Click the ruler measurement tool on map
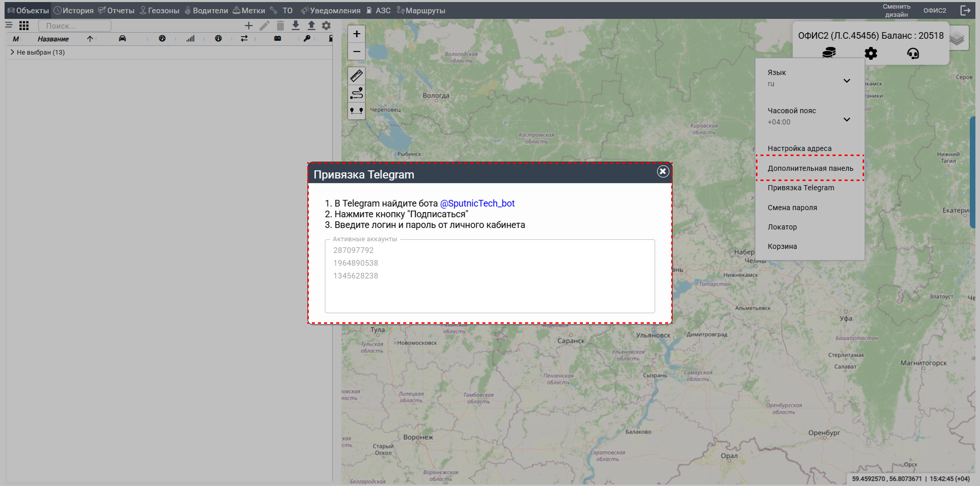The height and width of the screenshot is (486, 980). pos(356,76)
